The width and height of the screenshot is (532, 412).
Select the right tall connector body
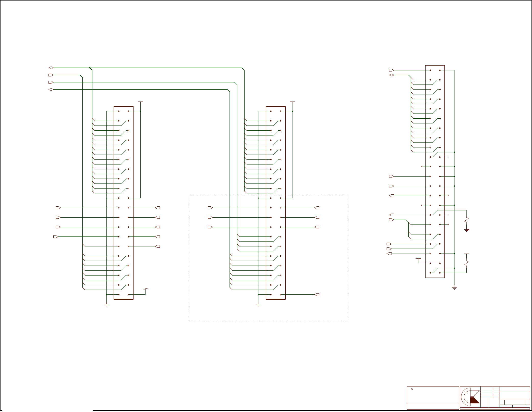click(x=435, y=171)
